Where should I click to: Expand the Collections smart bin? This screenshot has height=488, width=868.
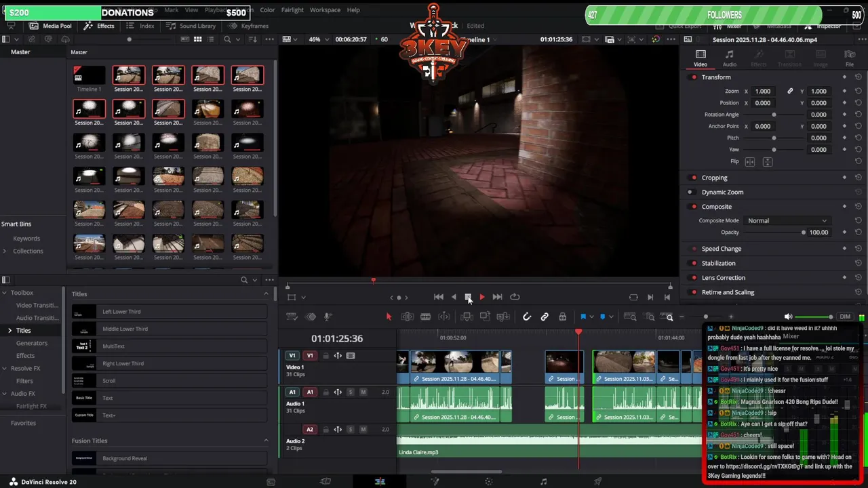pyautogui.click(x=5, y=251)
